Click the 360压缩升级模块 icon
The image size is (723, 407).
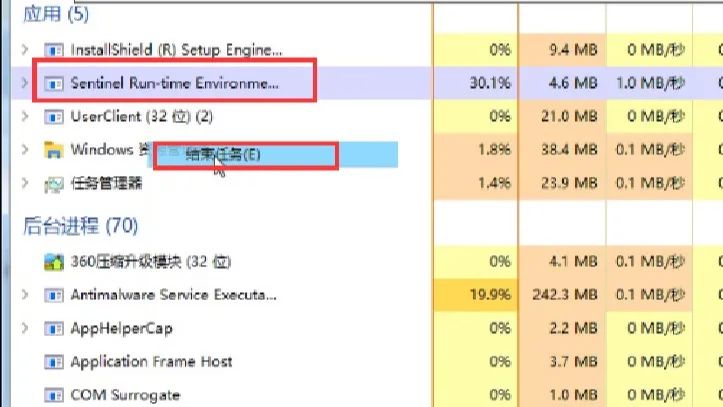[x=53, y=262]
